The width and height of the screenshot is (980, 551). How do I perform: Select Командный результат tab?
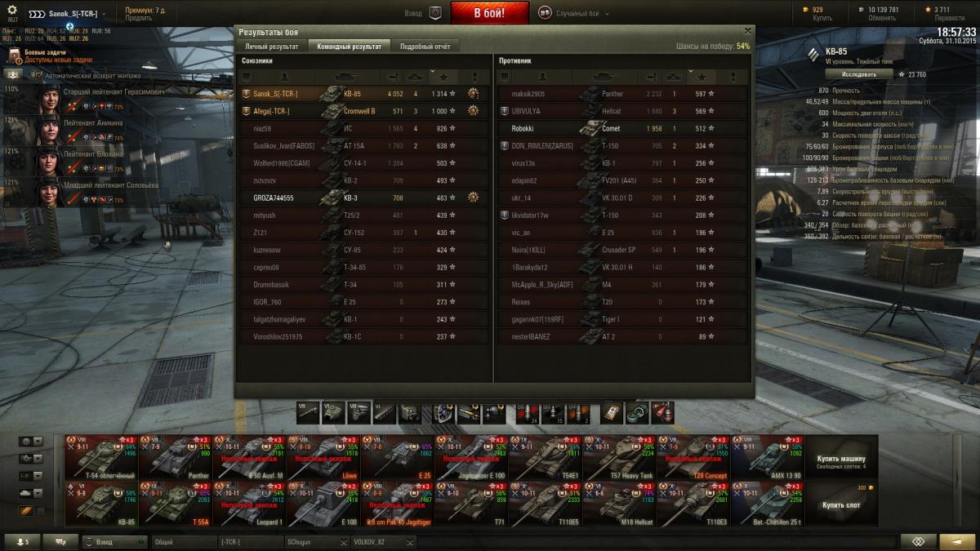click(349, 47)
